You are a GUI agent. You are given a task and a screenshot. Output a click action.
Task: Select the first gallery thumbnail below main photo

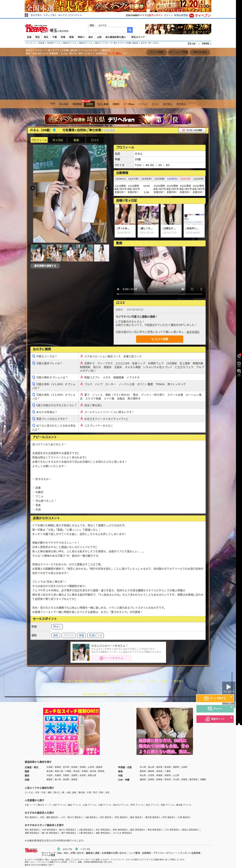click(x=38, y=253)
